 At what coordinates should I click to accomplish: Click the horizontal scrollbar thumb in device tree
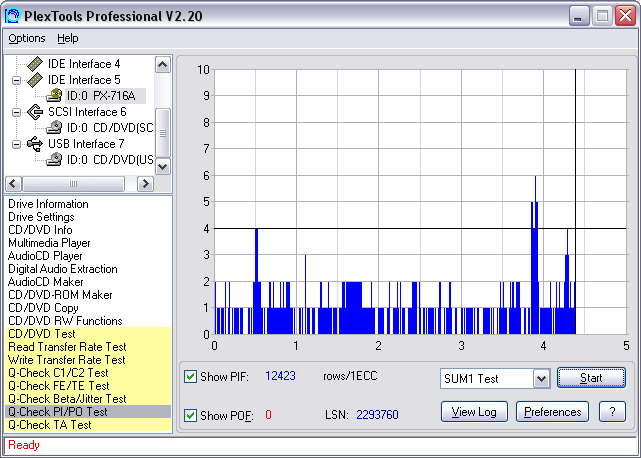point(73,184)
